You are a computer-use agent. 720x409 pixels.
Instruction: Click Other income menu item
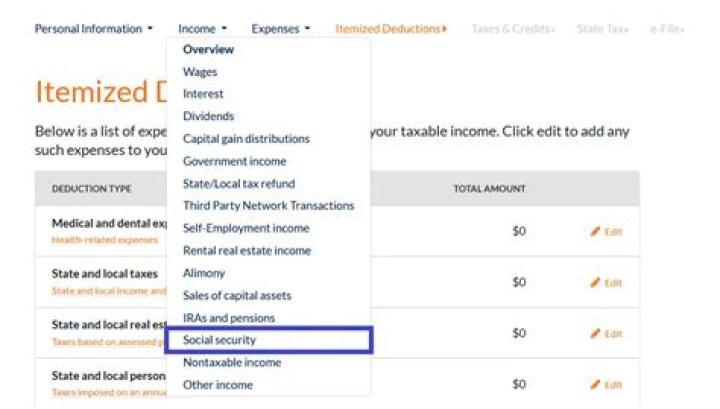pyautogui.click(x=217, y=385)
